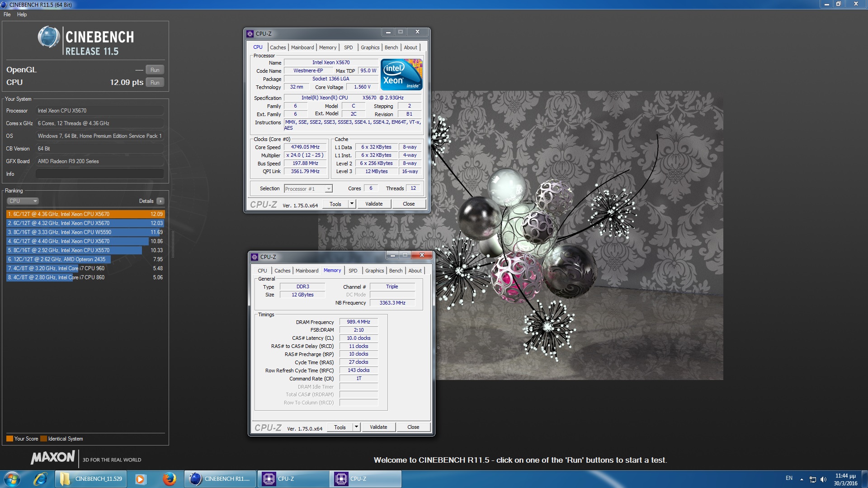Click the Cinebench globe logo
Viewport: 868px width, 488px height.
[48, 37]
